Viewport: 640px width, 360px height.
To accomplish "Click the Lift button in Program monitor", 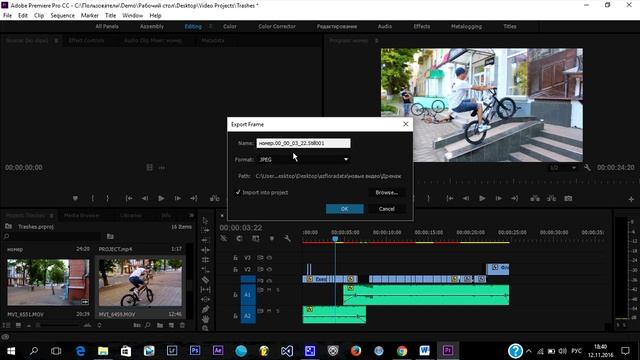I will [535, 198].
